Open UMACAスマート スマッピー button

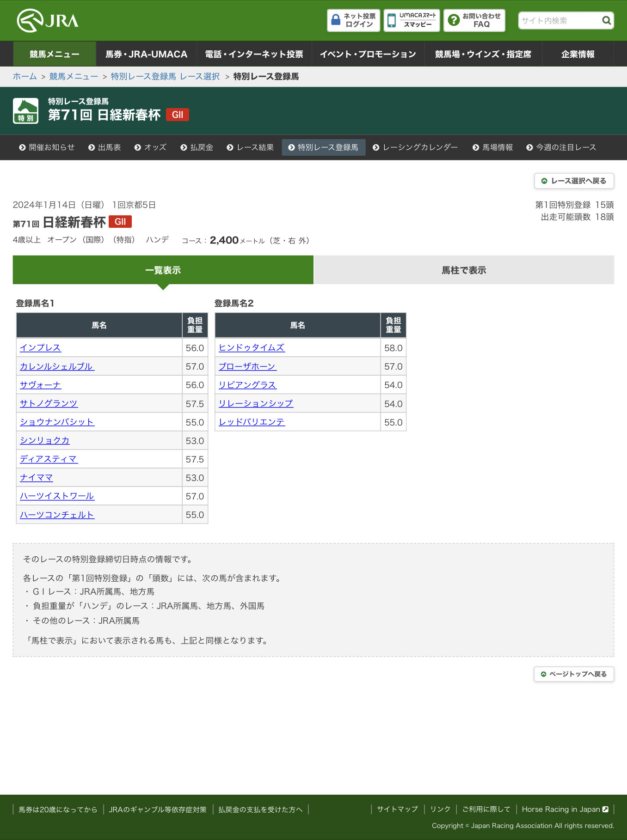tap(412, 20)
